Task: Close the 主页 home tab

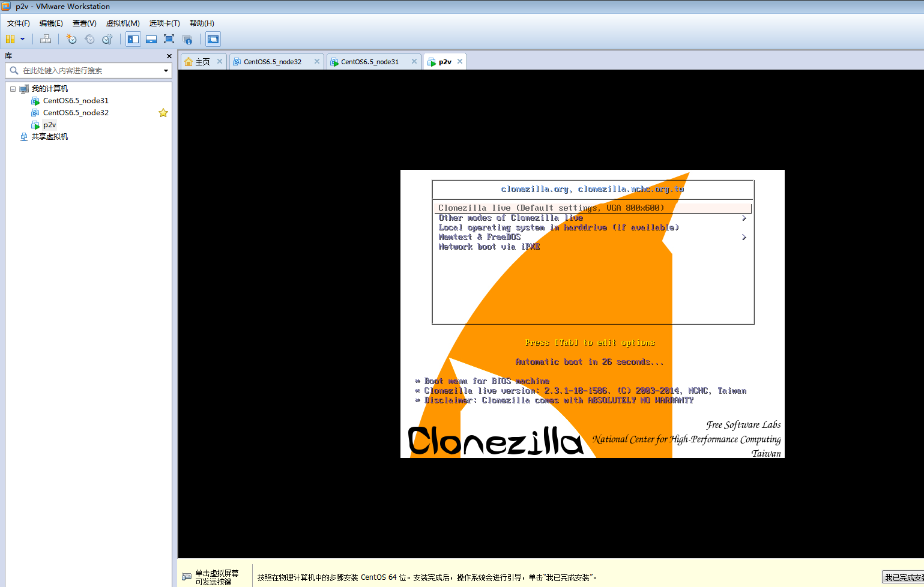Action: (x=220, y=61)
